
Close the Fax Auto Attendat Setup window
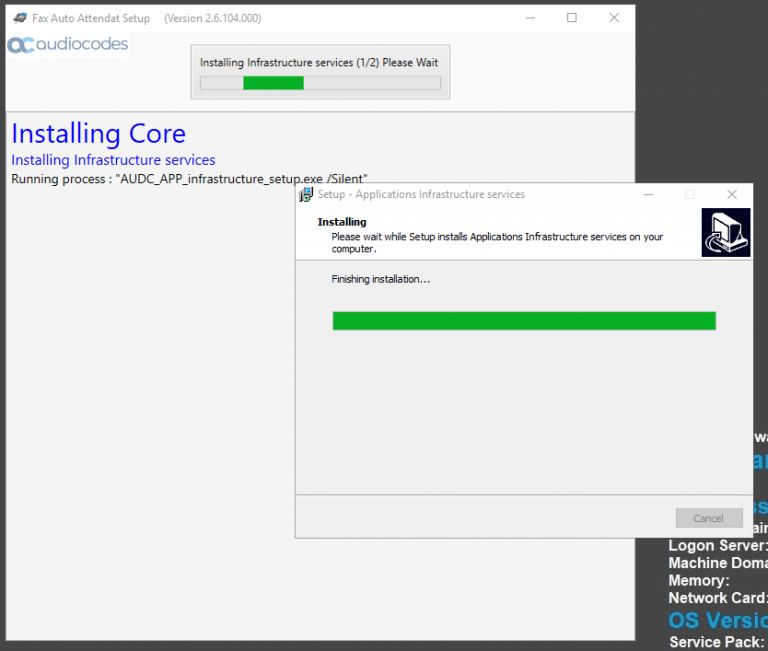pyautogui.click(x=614, y=18)
